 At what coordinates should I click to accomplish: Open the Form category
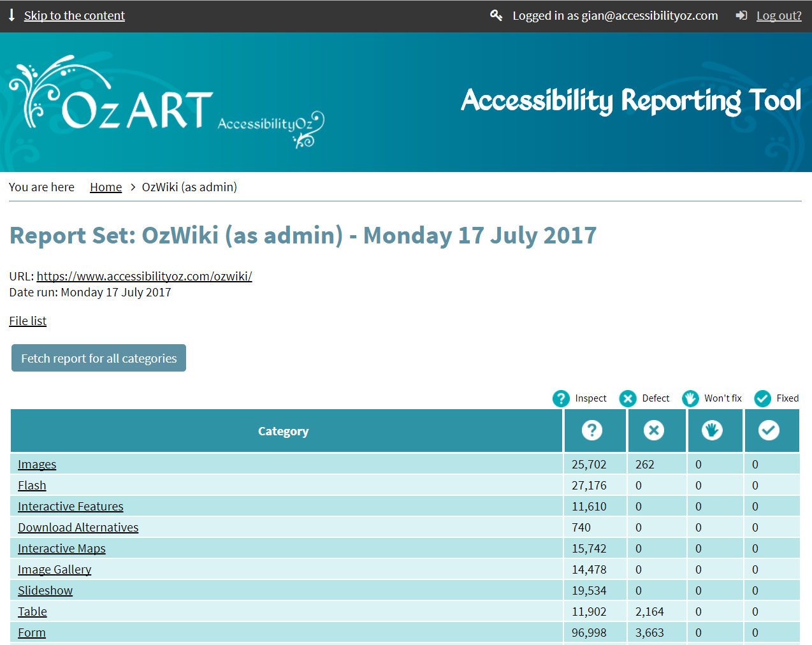coord(32,632)
